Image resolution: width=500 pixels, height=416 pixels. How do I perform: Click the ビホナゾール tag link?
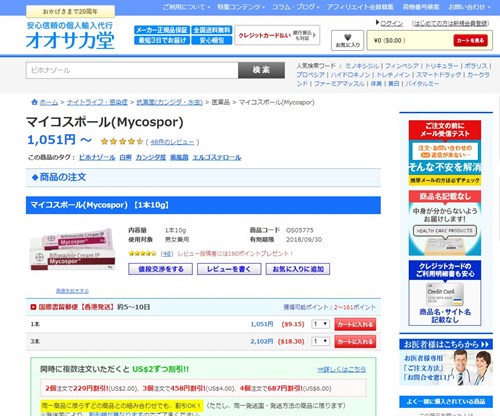point(97,157)
